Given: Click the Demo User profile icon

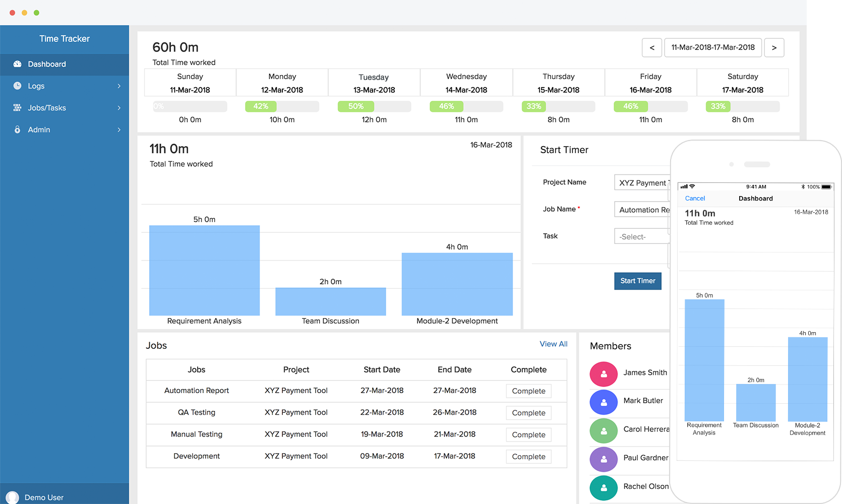Looking at the screenshot, I should tap(11, 497).
